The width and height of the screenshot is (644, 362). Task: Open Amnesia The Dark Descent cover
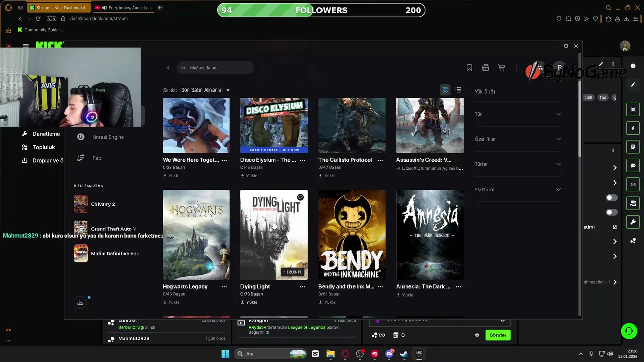tap(430, 234)
